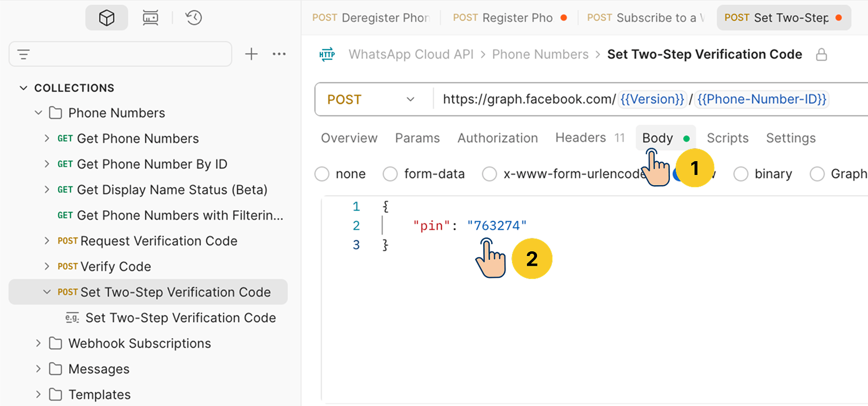Select x-www-form-urlencoded radio option
Screen dimensions: 868x406
pyautogui.click(x=490, y=174)
